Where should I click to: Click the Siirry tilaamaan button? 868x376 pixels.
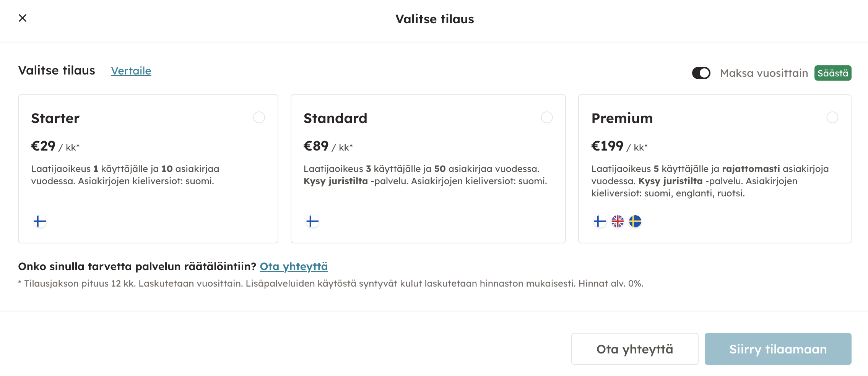tap(778, 349)
